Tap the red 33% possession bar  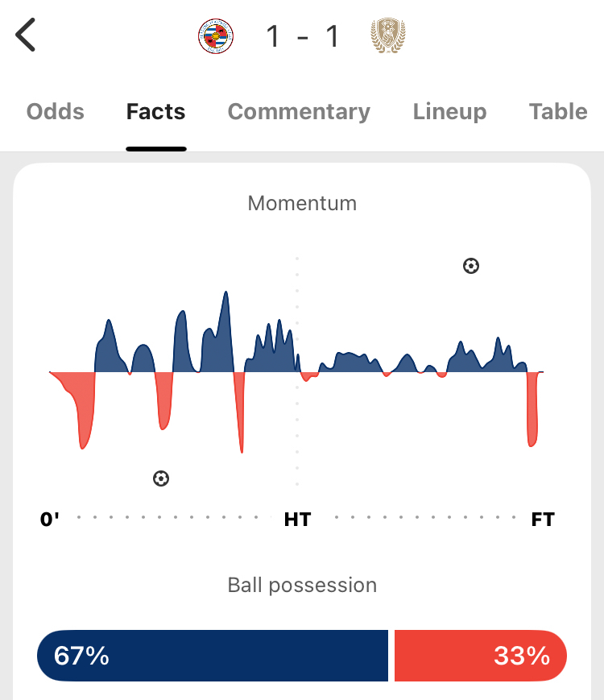click(480, 656)
